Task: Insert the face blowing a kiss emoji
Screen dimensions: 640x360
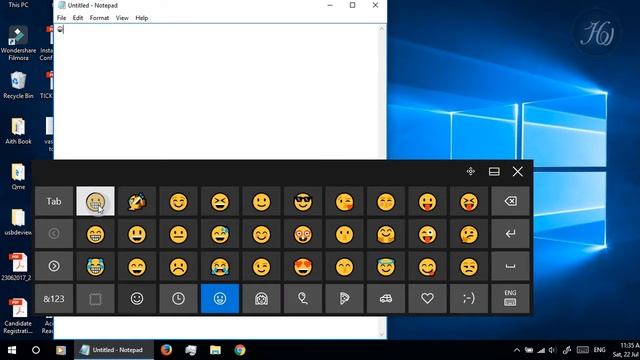Action: [344, 201]
